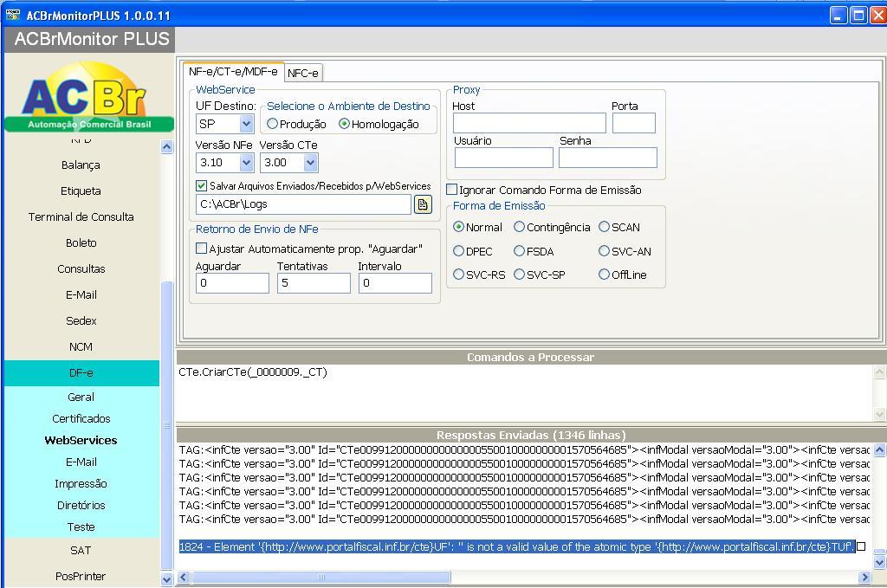Image resolution: width=887 pixels, height=588 pixels.
Task: Focus the Intervalo value field
Action: pyautogui.click(x=395, y=283)
